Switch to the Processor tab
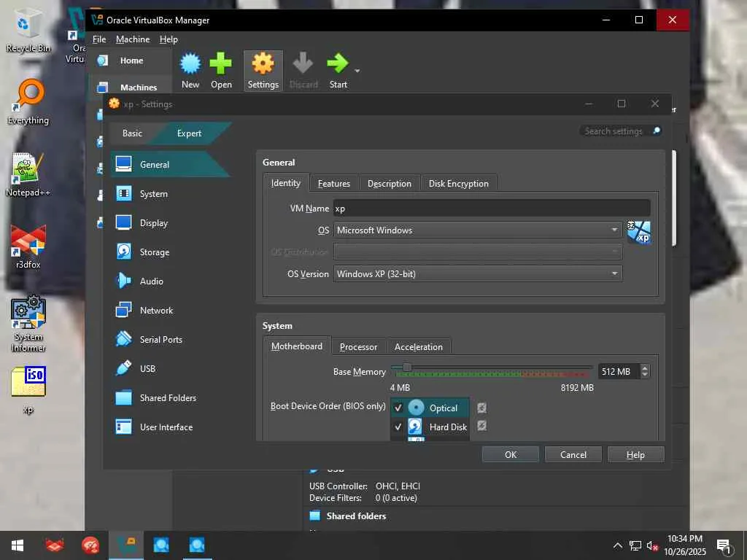Screen dimensions: 747x560 coord(358,346)
